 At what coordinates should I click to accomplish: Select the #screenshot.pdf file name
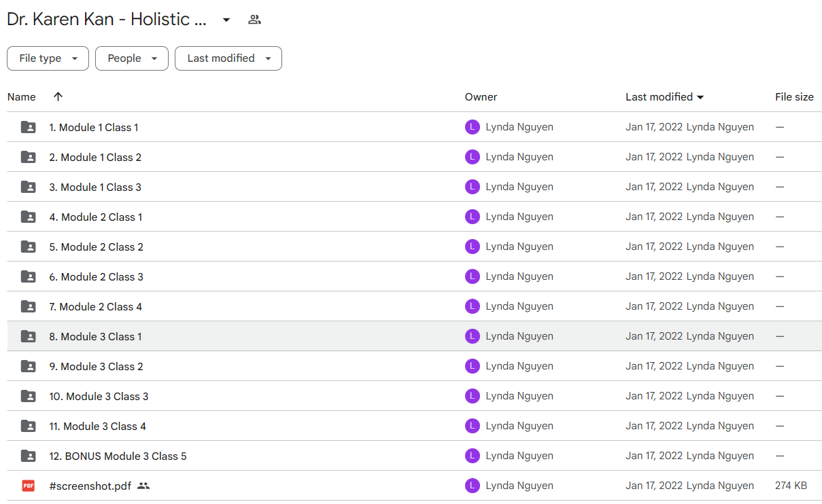click(x=90, y=486)
